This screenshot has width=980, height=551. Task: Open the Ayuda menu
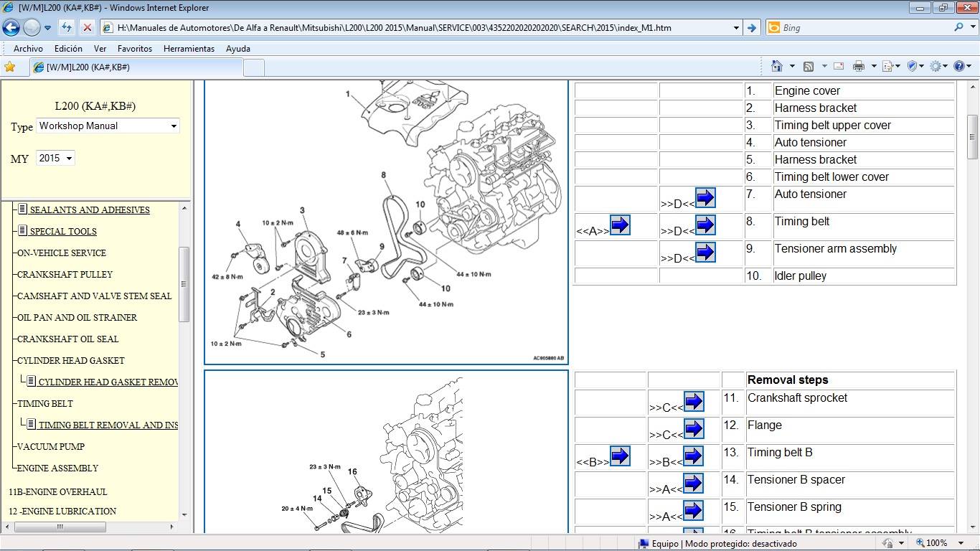[x=238, y=49]
